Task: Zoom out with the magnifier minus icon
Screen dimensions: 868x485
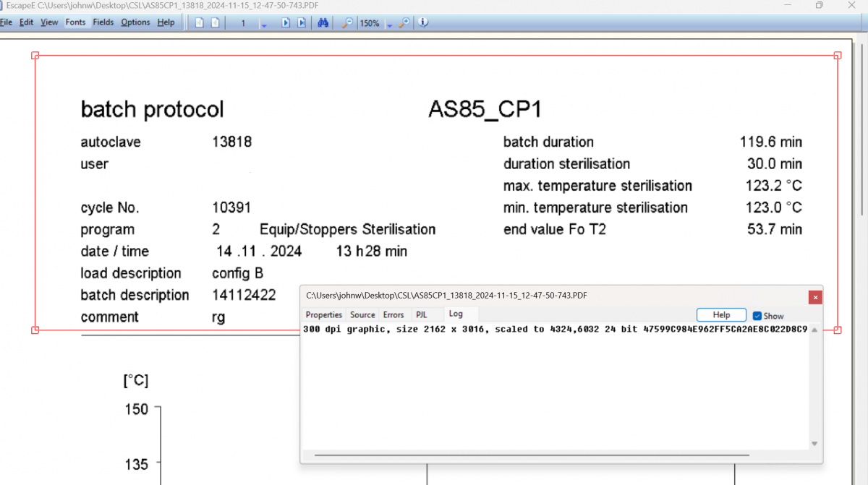Action: point(348,22)
